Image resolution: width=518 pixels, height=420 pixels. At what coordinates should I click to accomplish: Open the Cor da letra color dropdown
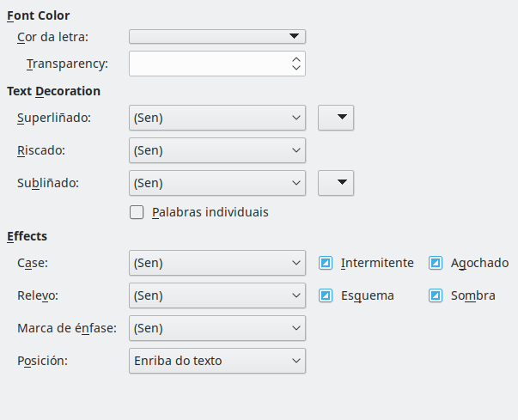click(x=217, y=37)
